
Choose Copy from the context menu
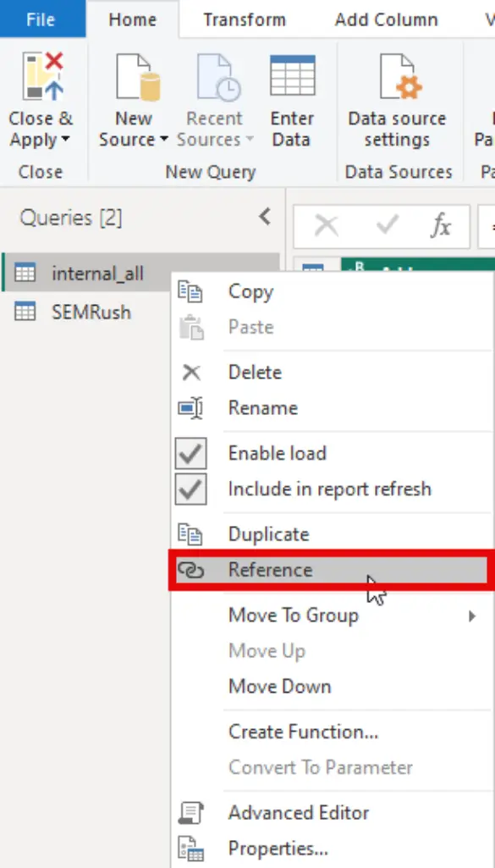coord(250,291)
